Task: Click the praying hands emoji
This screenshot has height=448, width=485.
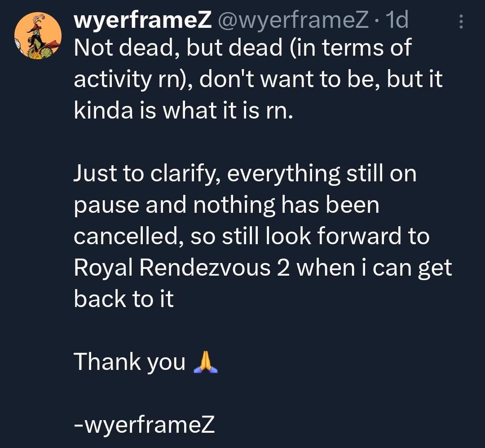Action: pyautogui.click(x=205, y=362)
